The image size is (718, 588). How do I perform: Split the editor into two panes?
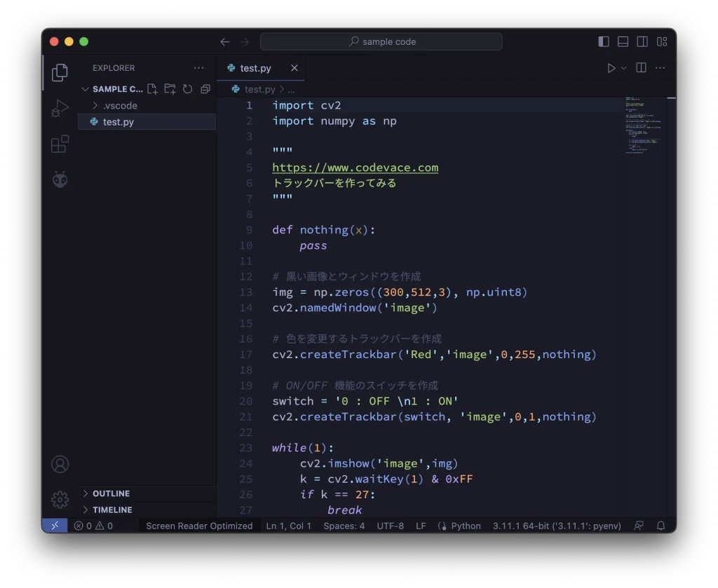coord(639,67)
